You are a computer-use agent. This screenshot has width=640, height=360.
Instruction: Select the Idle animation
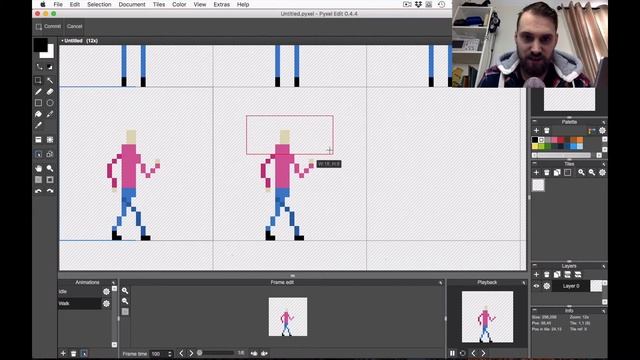coord(80,291)
